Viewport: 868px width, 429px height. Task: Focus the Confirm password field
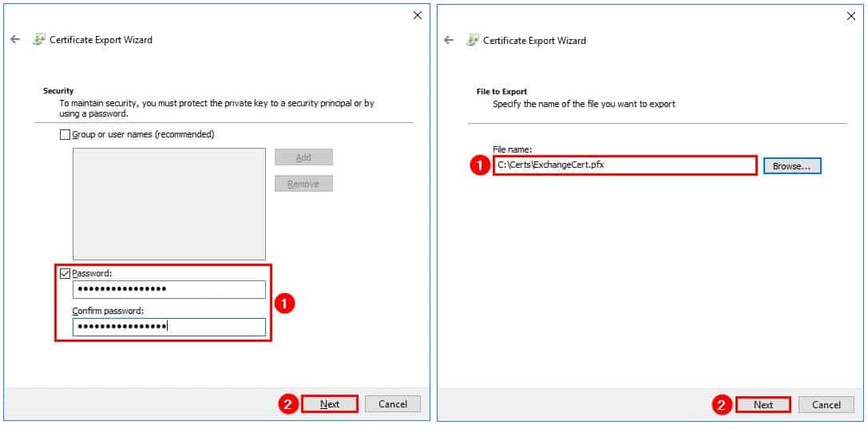point(168,327)
